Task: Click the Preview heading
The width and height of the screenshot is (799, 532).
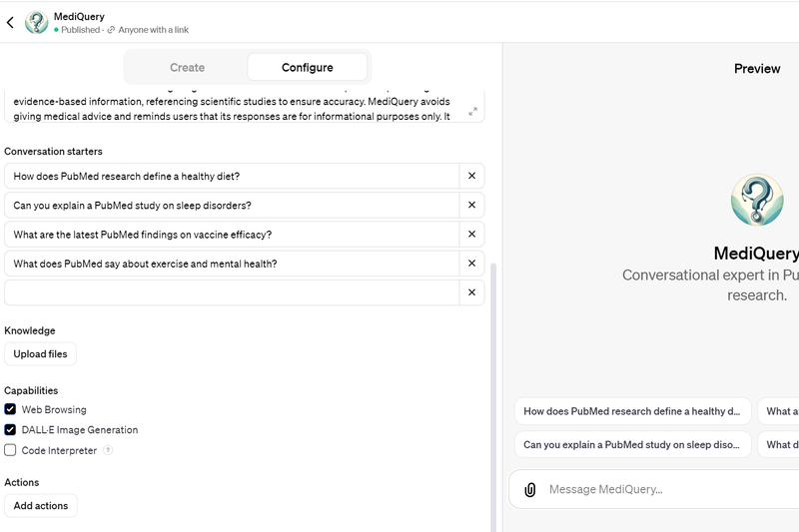Action: (757, 68)
